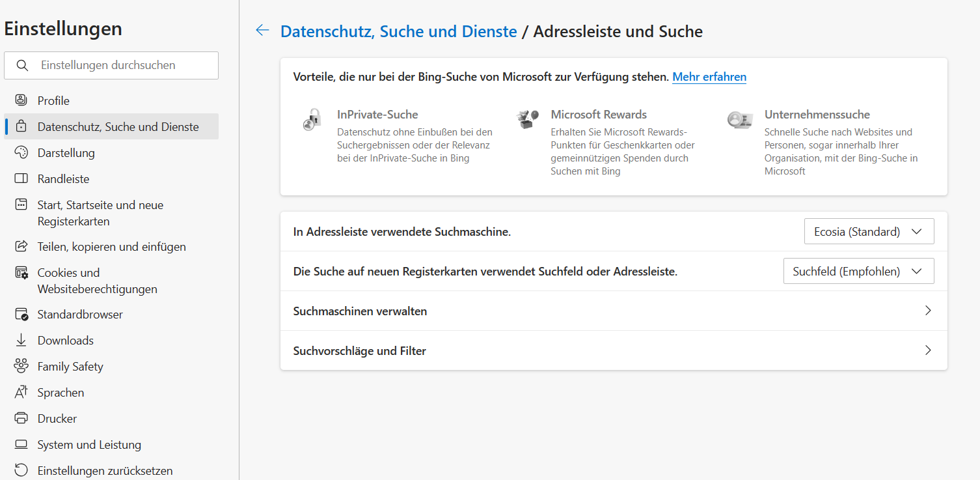Click the Datenschutz, Suche und Dienste breadcrumb
This screenshot has height=480, width=980.
398,31
